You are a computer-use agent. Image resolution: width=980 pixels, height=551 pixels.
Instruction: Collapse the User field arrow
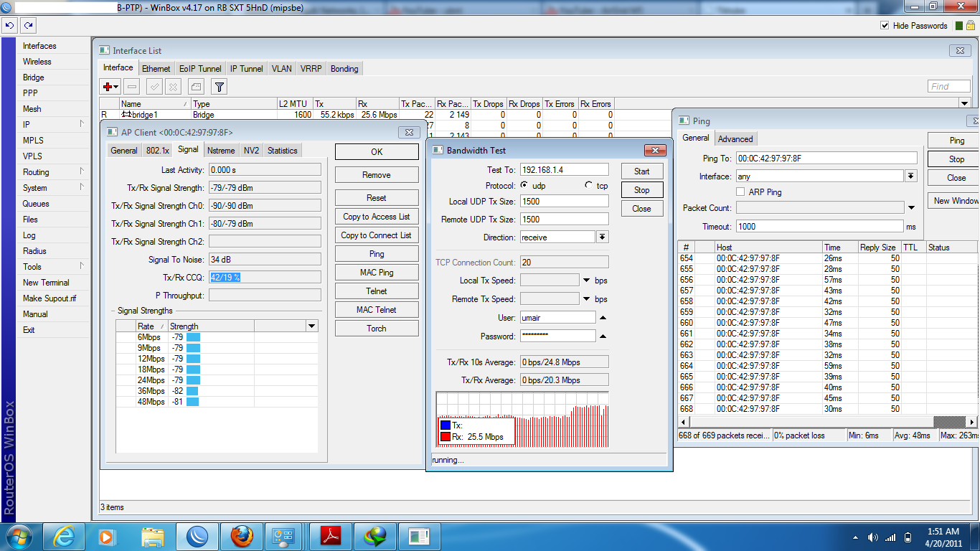click(x=603, y=317)
